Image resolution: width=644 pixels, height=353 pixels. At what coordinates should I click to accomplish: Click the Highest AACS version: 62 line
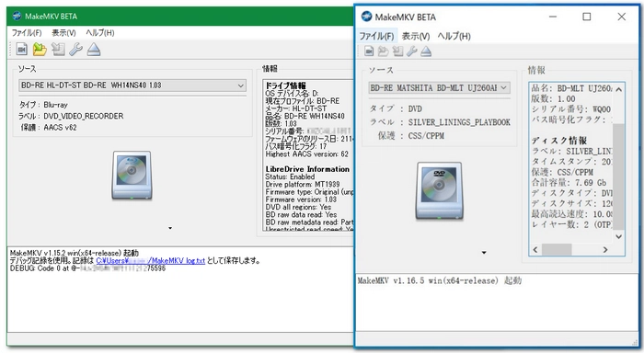tap(306, 154)
